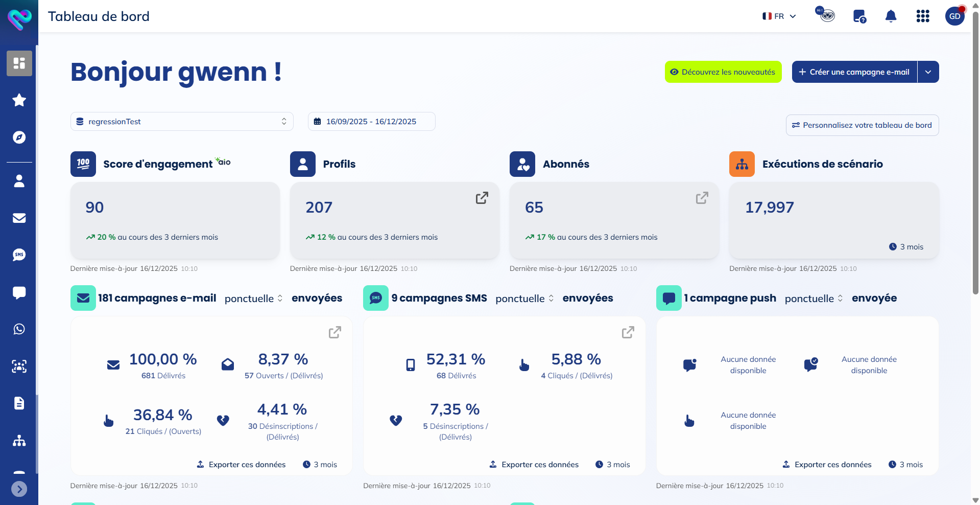The image size is (980, 505).
Task: Change e-mail campaign type from ponctuelle
Action: pos(253,299)
